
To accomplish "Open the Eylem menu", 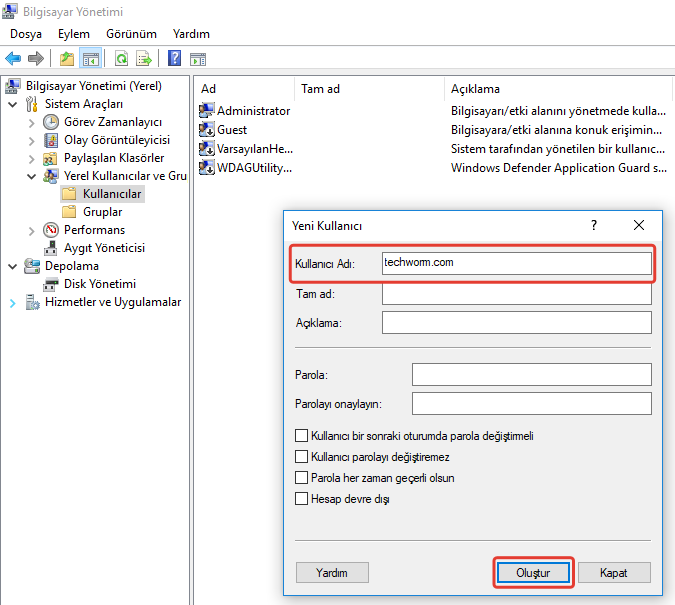I will click(x=73, y=34).
